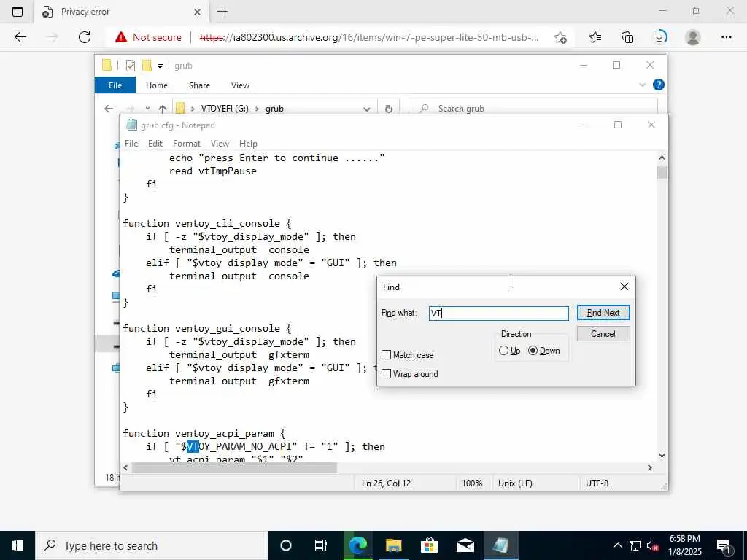The image size is (747, 560).
Task: Go up one folder in Explorer
Action: [163, 109]
